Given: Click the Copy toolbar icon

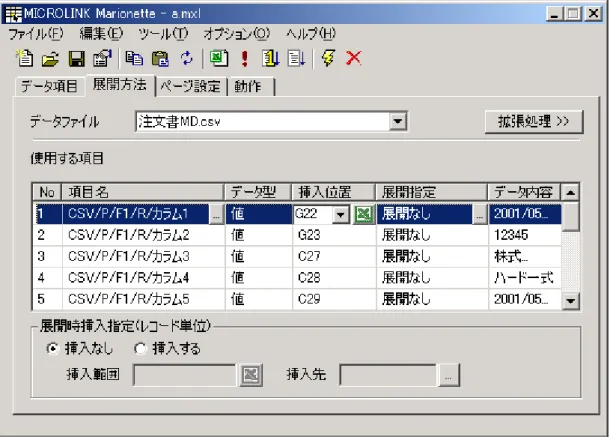Looking at the screenshot, I should tap(134, 59).
